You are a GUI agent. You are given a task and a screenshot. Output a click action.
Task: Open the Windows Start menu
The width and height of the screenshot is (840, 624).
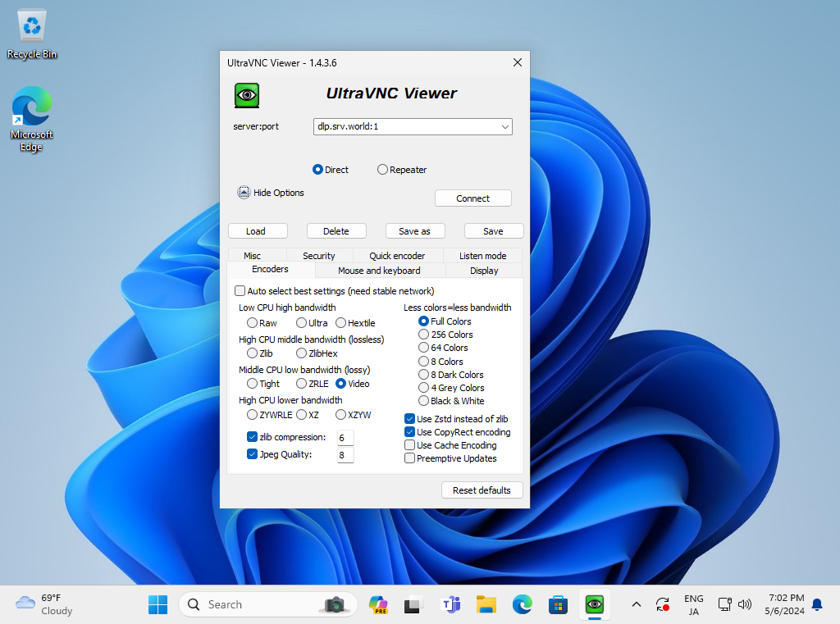click(x=158, y=604)
